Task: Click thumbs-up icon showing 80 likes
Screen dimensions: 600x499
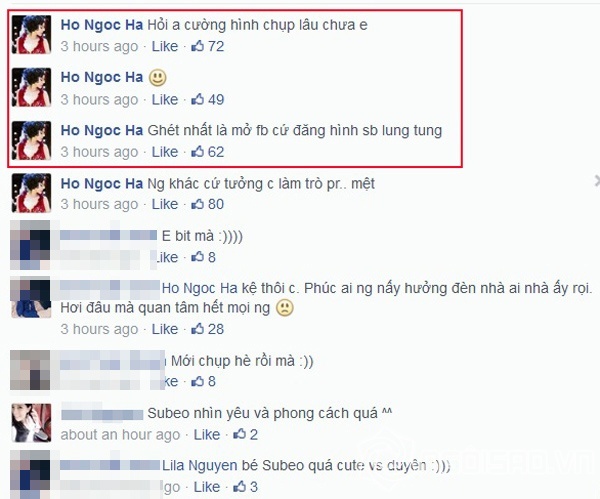Action: point(197,204)
